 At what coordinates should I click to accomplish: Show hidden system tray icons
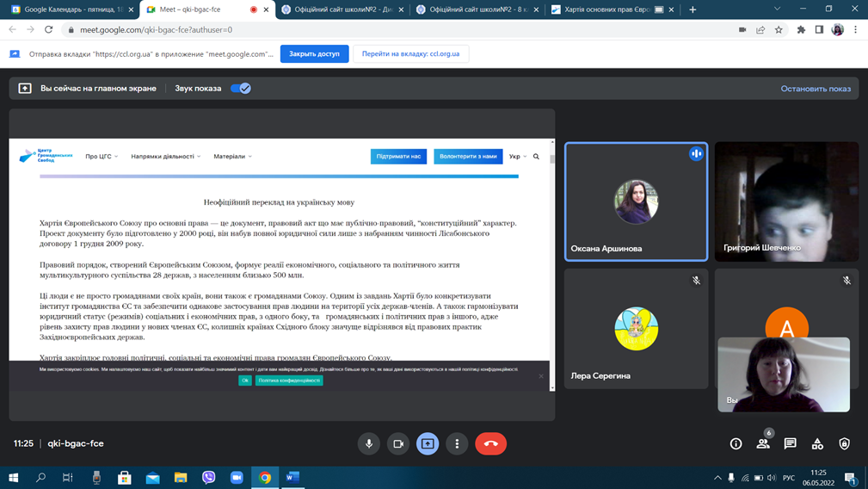(x=717, y=477)
